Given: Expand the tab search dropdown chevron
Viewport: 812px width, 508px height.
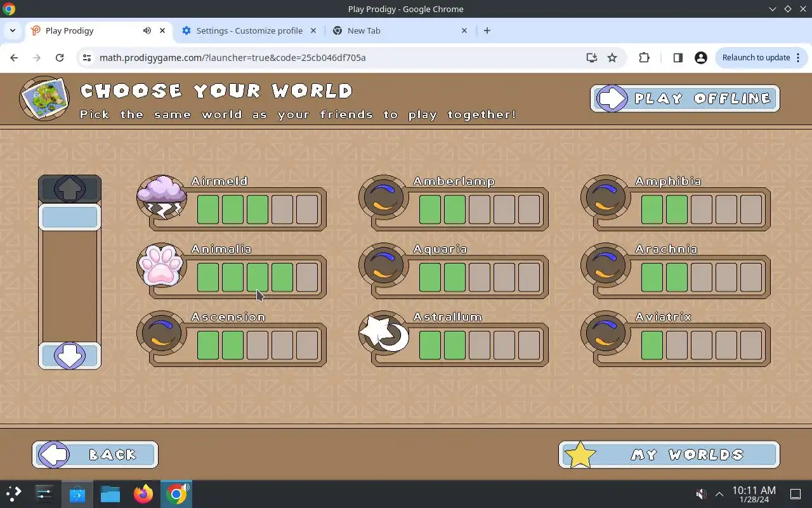Looking at the screenshot, I should point(13,30).
